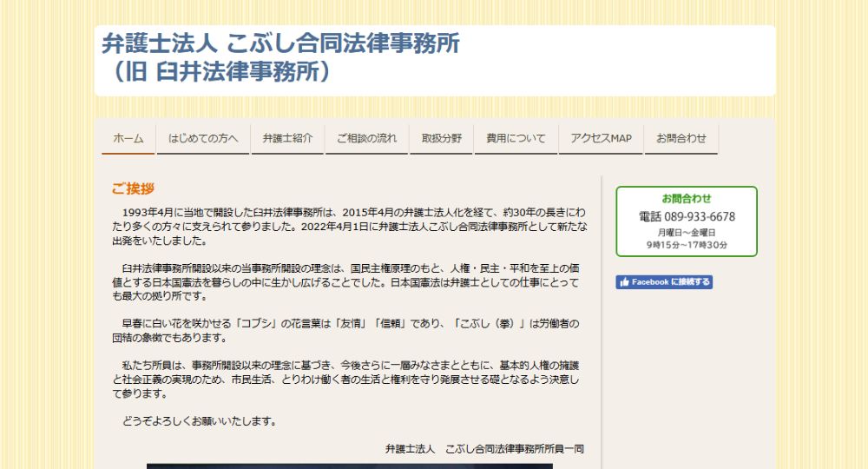Viewport: 868px width, 469px height.
Task: Click the Facebook thumbs-up icon
Action: tap(624, 282)
